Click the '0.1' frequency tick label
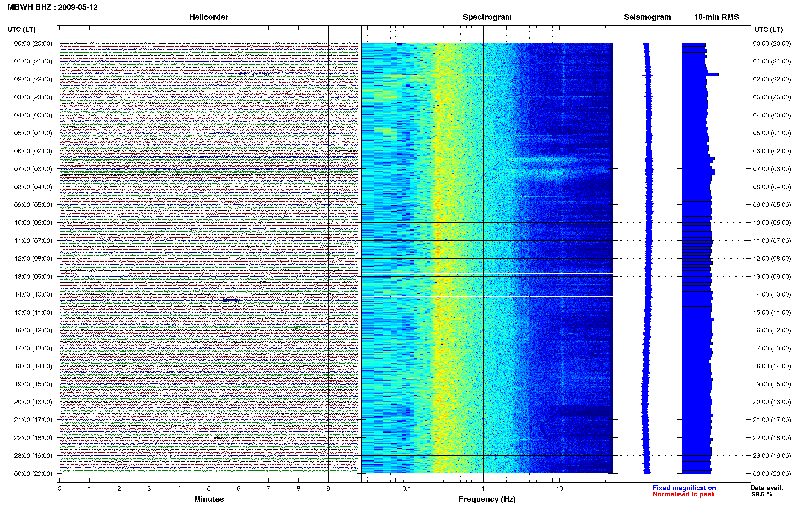The width and height of the screenshot is (812, 508). pyautogui.click(x=407, y=489)
